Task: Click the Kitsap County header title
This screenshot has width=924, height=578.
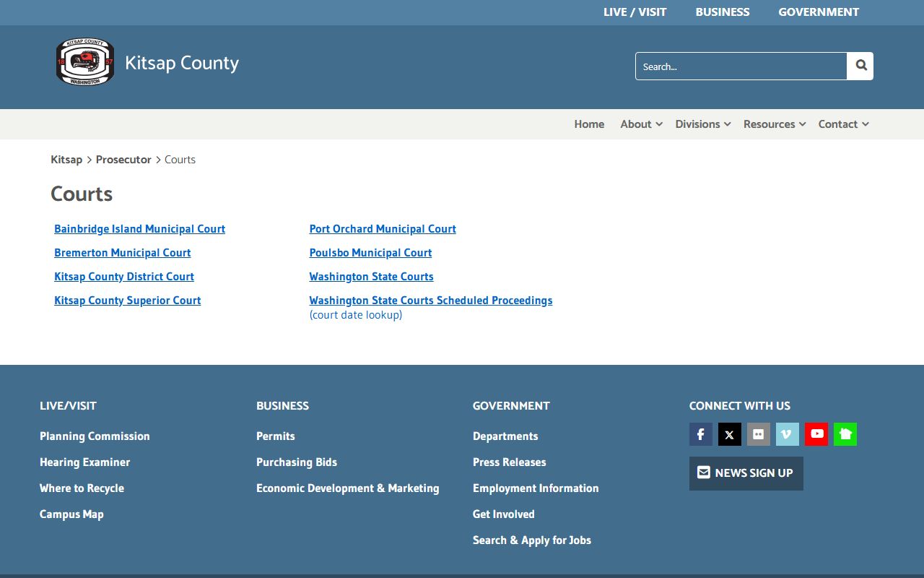Action: coord(182,64)
